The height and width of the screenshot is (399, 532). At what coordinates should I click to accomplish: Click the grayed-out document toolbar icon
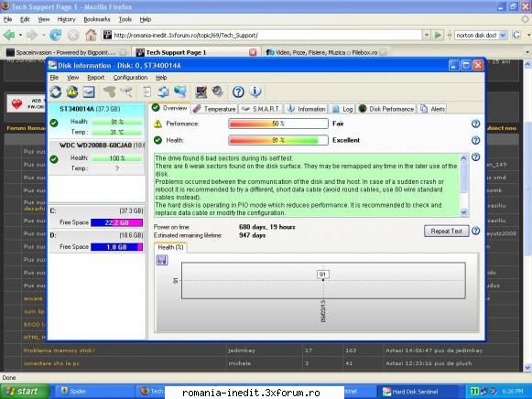click(147, 92)
